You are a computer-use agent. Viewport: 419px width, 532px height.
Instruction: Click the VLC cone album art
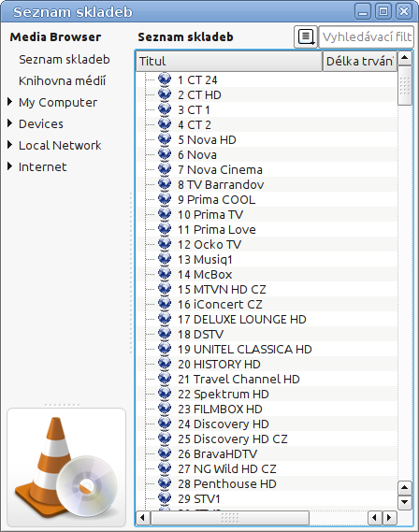point(66,467)
